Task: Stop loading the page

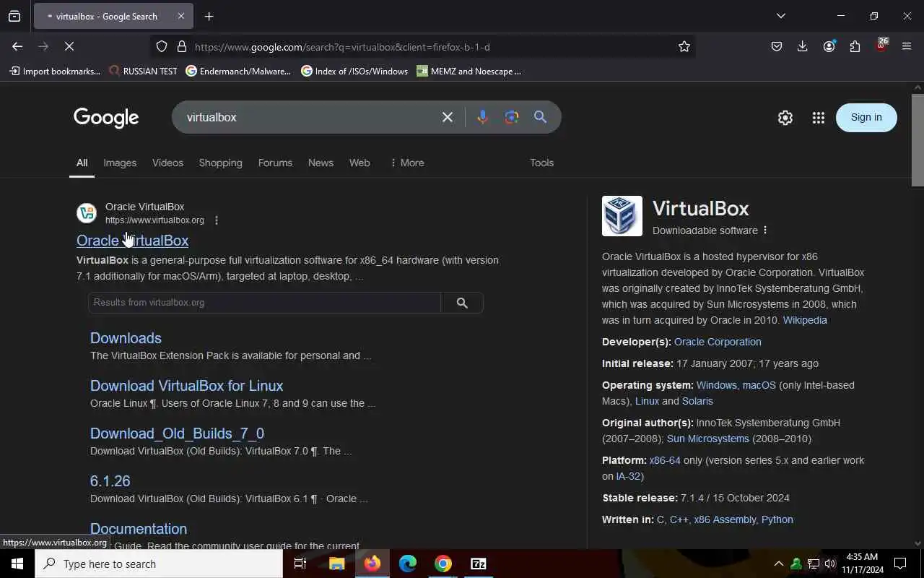Action: [x=69, y=46]
